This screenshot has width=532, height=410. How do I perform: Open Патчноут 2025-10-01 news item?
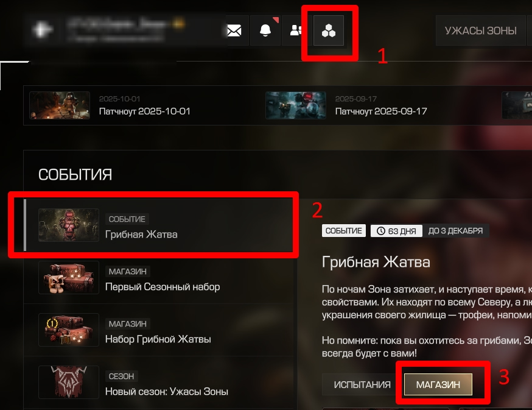[x=144, y=111]
